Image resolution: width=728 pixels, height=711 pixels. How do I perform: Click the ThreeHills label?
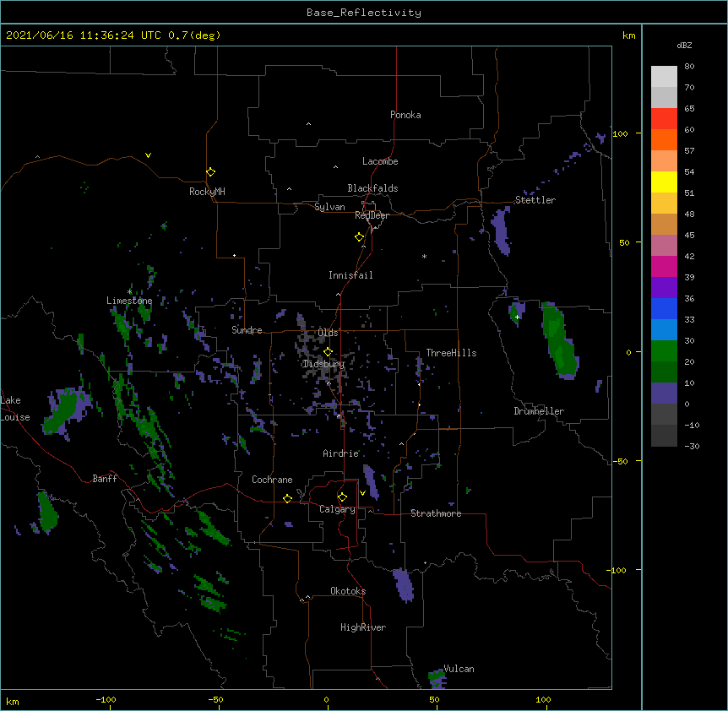451,353
